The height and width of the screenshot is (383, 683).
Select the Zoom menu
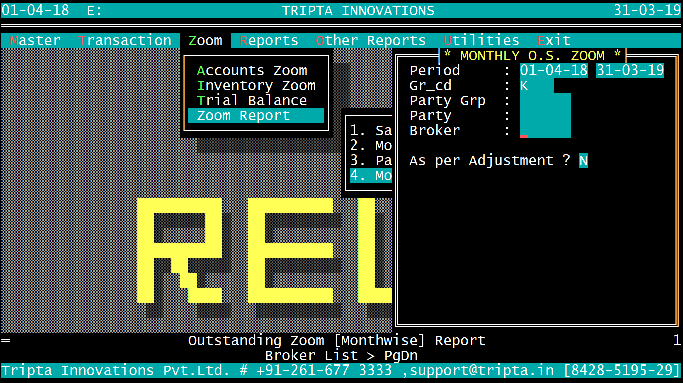click(x=205, y=41)
